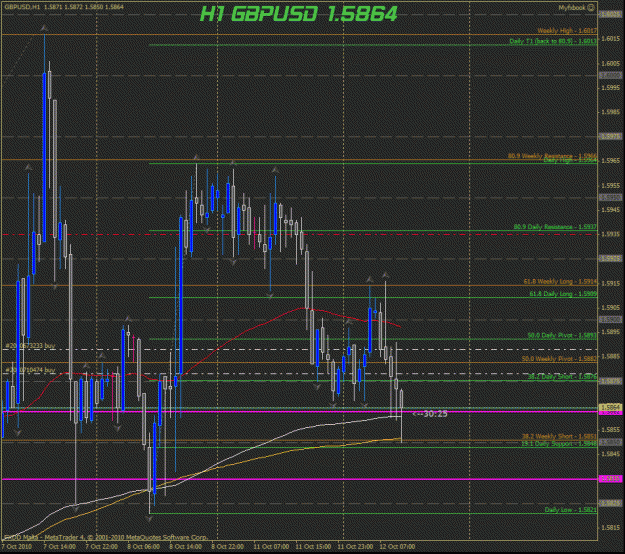Viewport: 625px width, 554px height.
Task: Click the current price tag 1.5864
Action: tap(610, 407)
